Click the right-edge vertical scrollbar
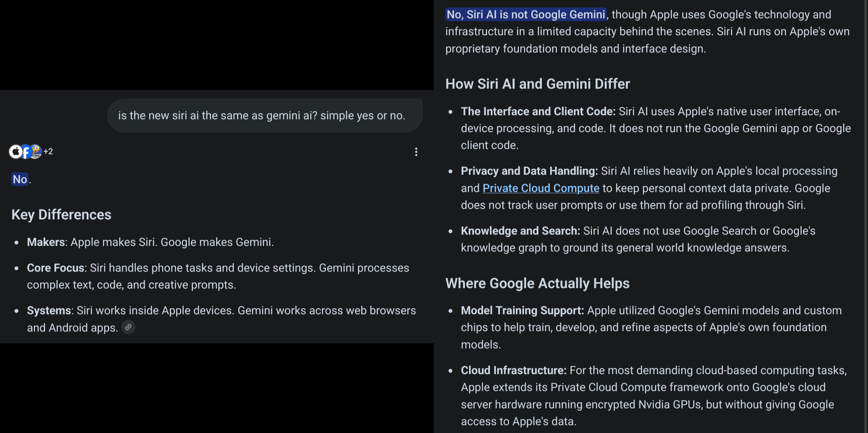868x433 pixels. coord(866,216)
